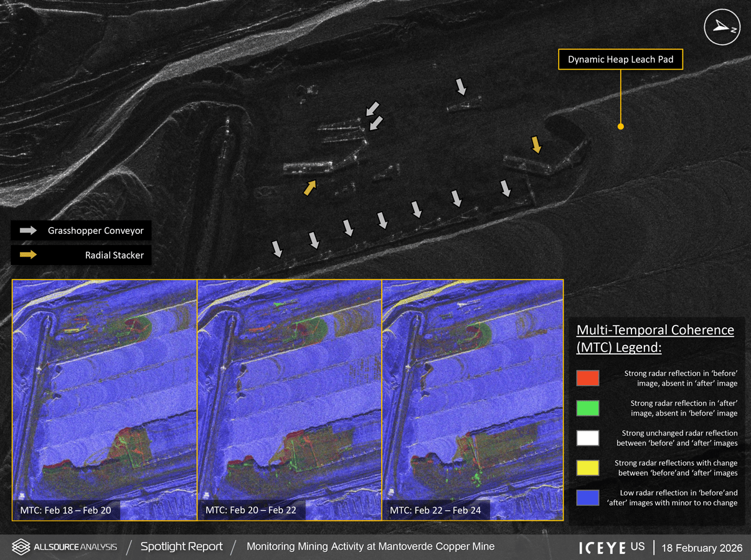Click the Dynamic Heap Leach Pad label
751x560 pixels.
pos(620,60)
